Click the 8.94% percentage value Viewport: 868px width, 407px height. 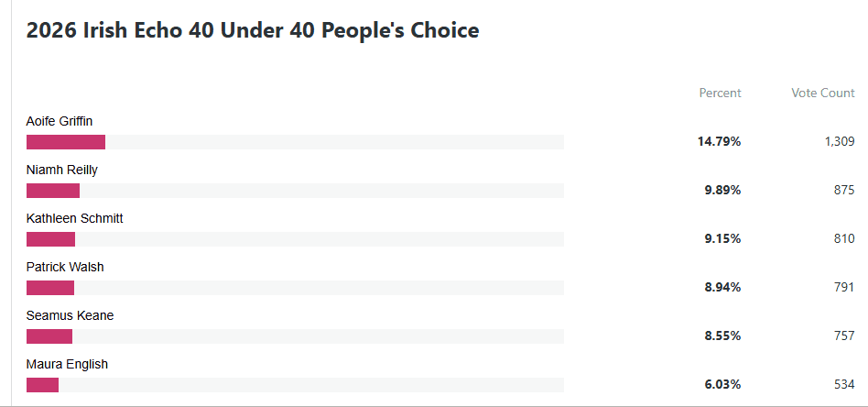tap(722, 288)
